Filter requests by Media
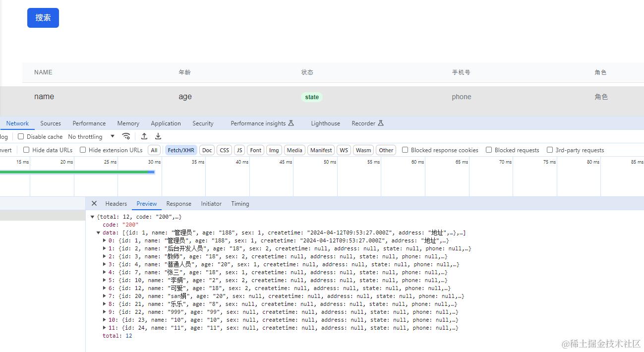This screenshot has width=644, height=352. point(294,150)
